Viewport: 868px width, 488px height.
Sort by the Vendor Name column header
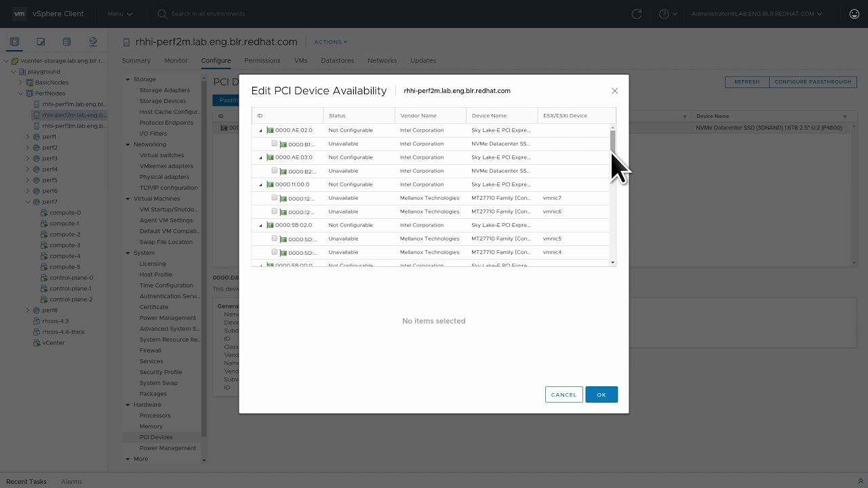(x=430, y=115)
